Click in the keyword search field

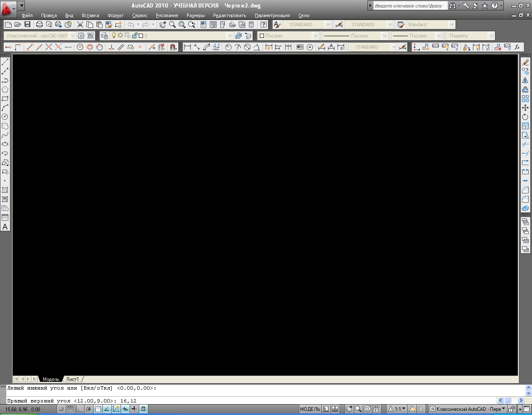coord(410,6)
